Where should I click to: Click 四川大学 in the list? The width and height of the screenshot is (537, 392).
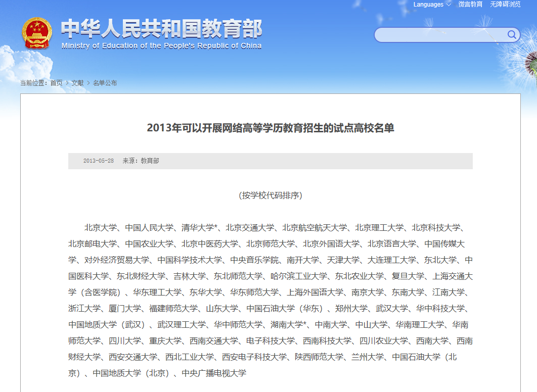pos(125,340)
